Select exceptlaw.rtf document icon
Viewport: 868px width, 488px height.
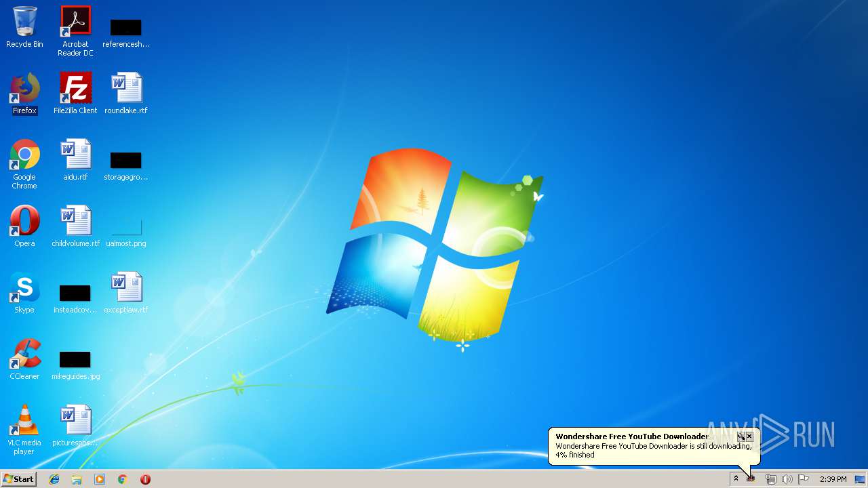126,293
